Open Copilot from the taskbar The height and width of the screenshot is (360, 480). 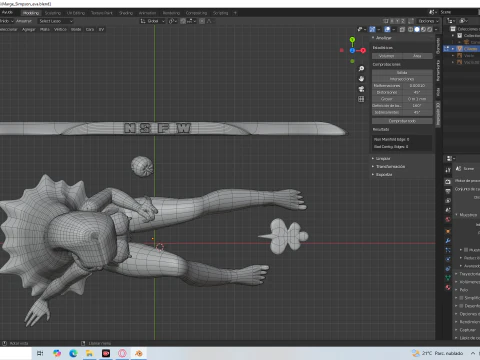57,353
